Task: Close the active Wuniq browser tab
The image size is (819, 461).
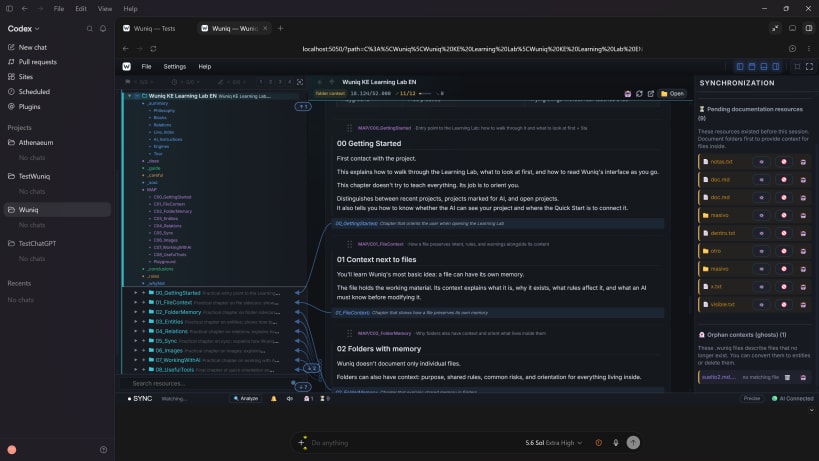Action: point(265,28)
